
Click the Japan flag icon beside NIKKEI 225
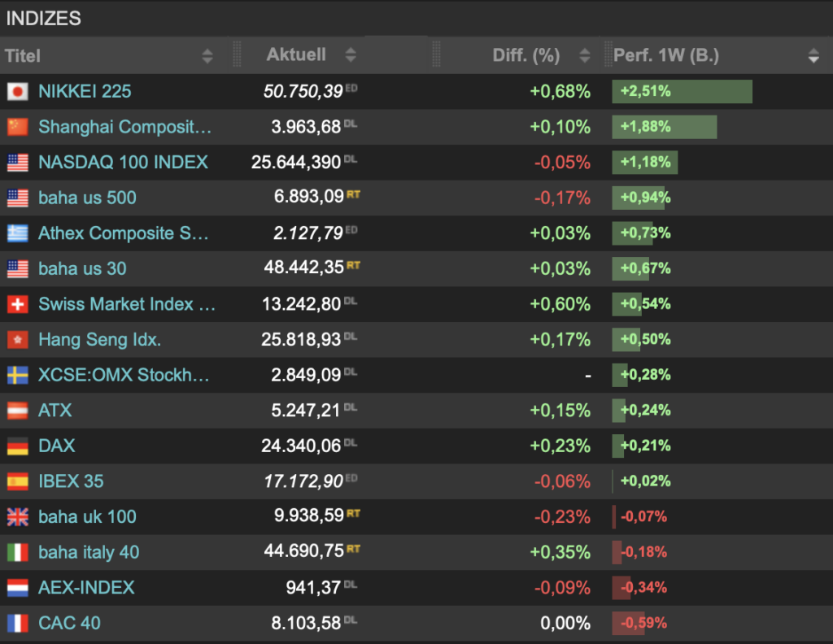pyautogui.click(x=17, y=92)
